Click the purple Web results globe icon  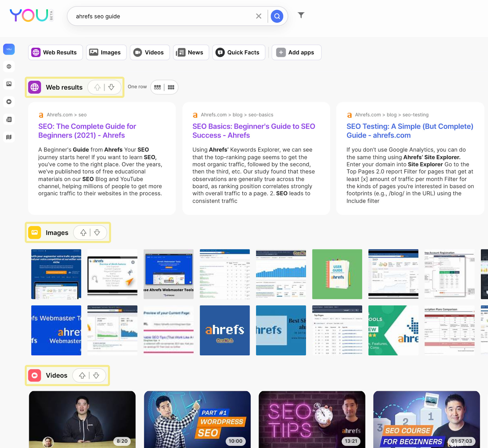point(35,87)
